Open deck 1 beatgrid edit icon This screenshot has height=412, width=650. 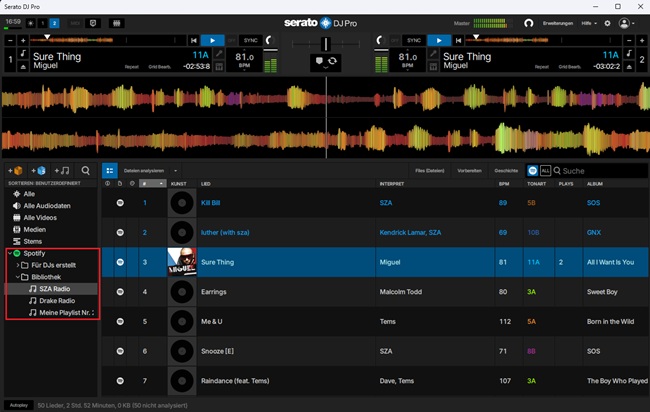[x=219, y=66]
